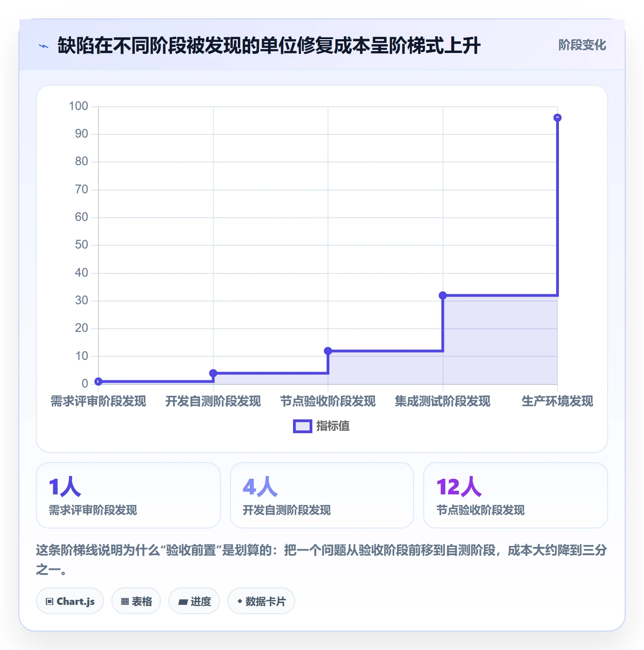Click the data point for 生产环境发现
This screenshot has width=644, height=650.
(x=558, y=118)
